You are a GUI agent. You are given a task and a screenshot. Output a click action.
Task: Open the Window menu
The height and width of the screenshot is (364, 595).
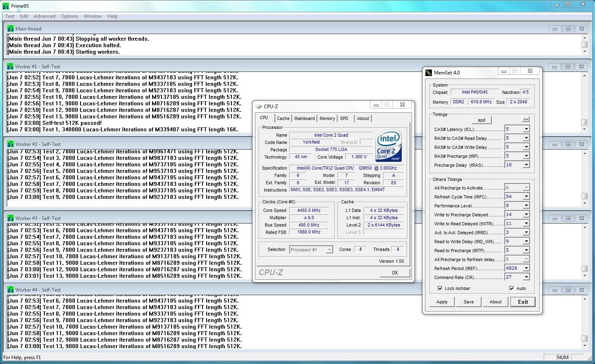93,16
